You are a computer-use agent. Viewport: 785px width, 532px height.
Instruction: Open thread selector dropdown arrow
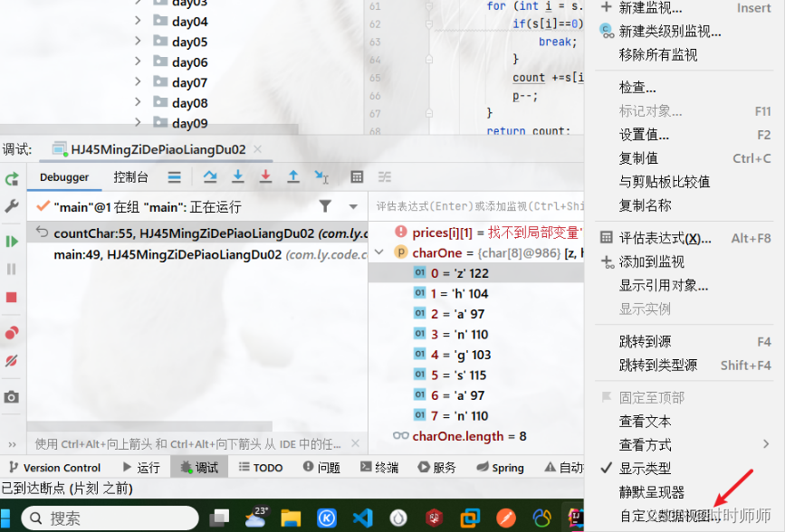tap(353, 206)
